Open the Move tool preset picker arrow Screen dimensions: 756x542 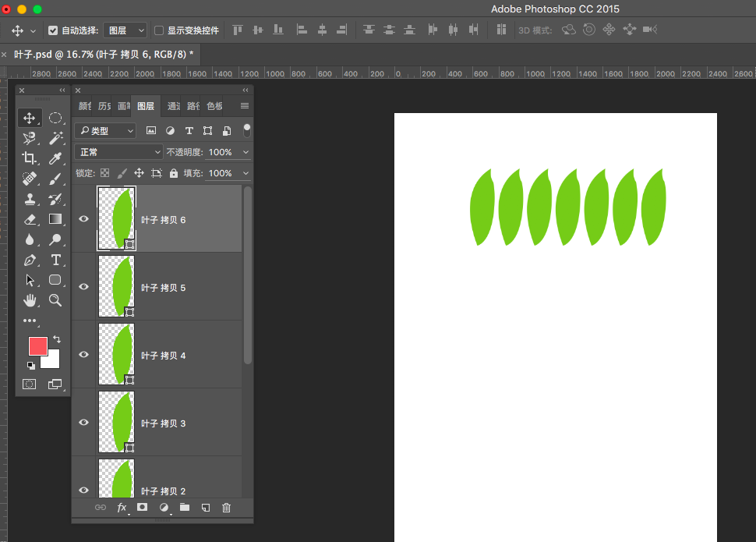point(33,31)
